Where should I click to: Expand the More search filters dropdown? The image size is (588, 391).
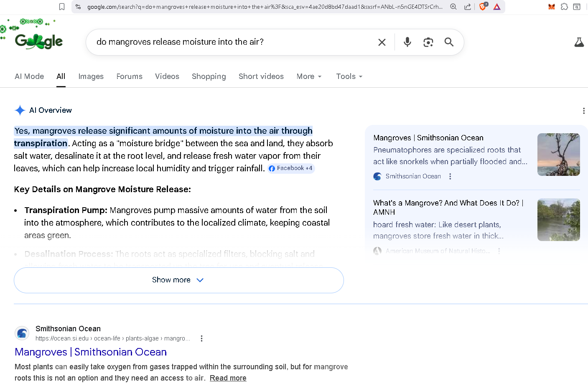click(309, 76)
